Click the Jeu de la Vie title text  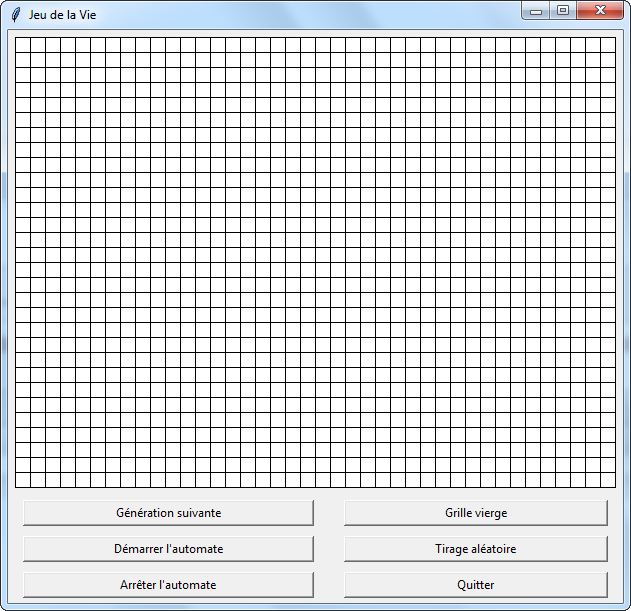point(62,14)
